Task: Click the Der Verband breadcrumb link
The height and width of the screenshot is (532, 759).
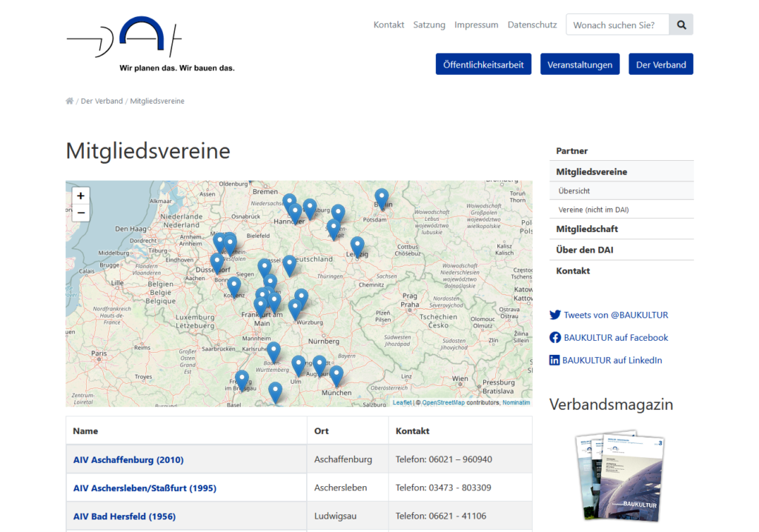Action: tap(102, 102)
